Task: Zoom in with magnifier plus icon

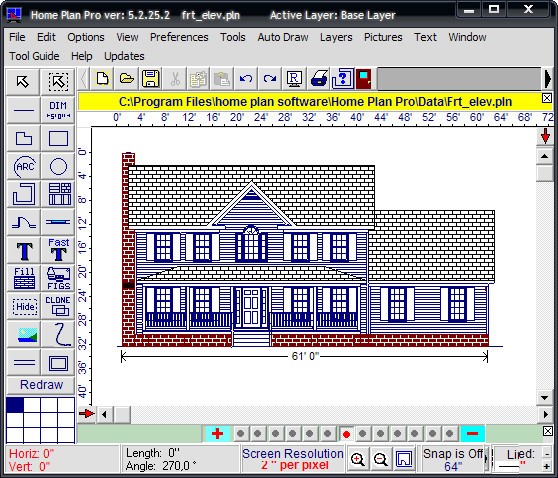Action: [358, 459]
